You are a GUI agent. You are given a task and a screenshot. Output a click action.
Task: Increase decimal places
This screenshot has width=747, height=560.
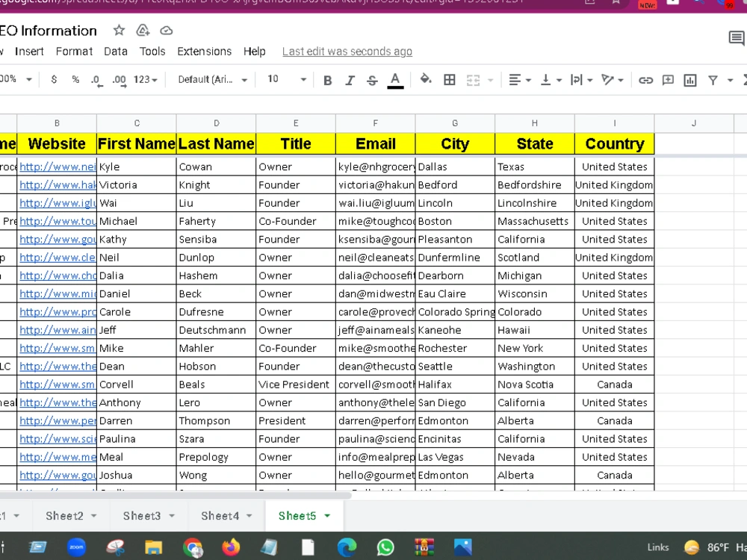pos(119,81)
